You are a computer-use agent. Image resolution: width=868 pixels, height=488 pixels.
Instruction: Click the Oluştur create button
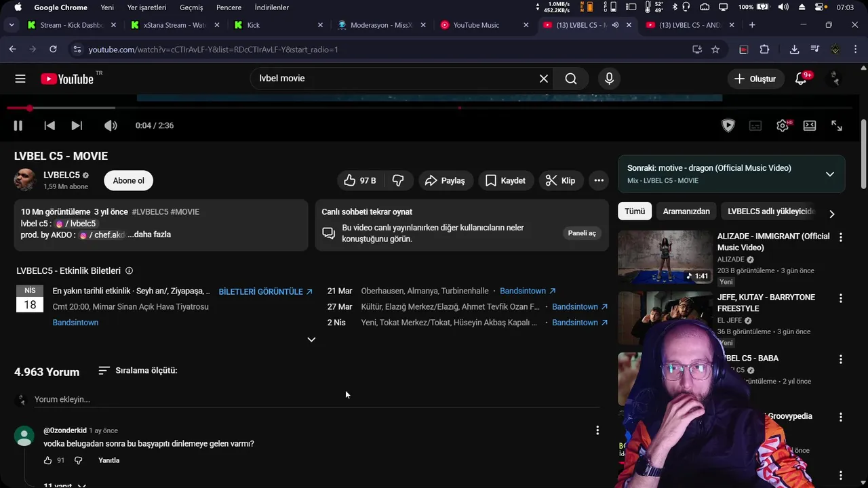755,79
